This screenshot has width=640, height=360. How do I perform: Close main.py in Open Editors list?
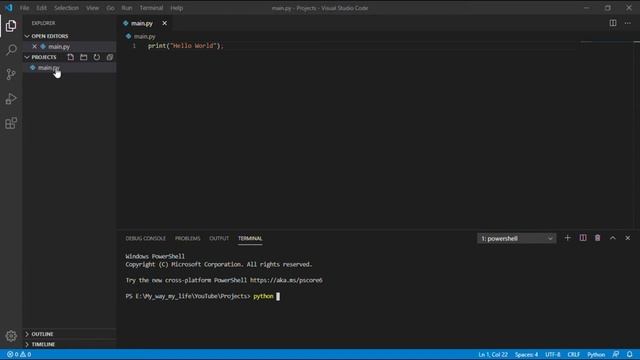point(34,47)
